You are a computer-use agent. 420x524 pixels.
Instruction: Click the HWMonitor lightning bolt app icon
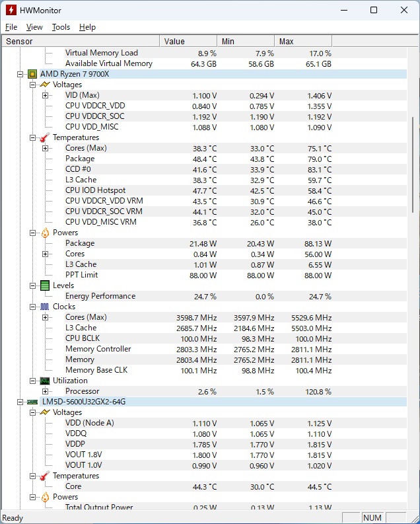tap(11, 10)
